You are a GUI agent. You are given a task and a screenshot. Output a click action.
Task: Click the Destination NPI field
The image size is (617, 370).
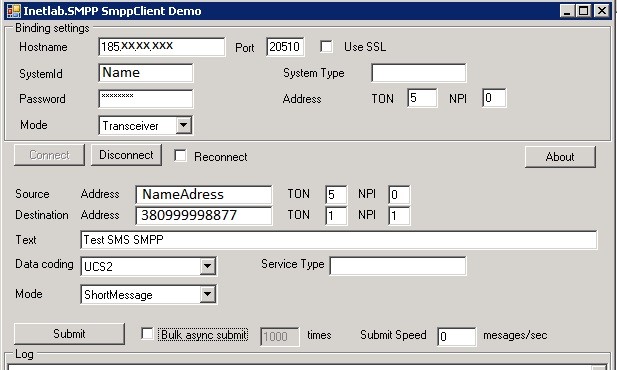point(399,216)
